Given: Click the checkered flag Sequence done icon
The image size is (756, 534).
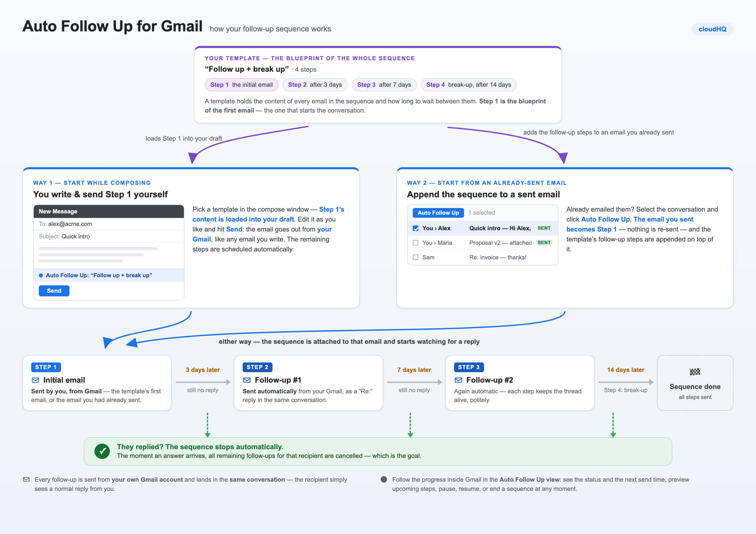Looking at the screenshot, I should click(695, 372).
